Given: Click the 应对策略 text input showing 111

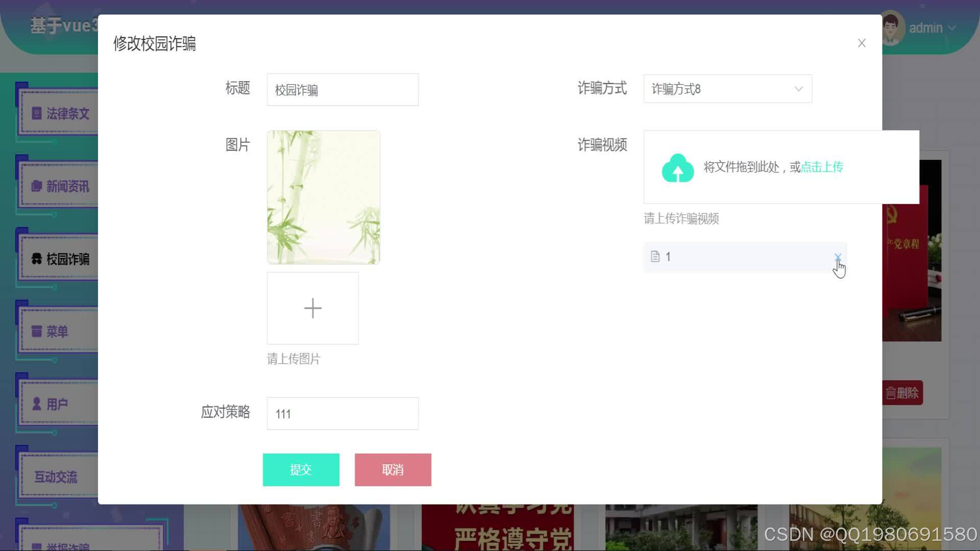Looking at the screenshot, I should coord(342,413).
